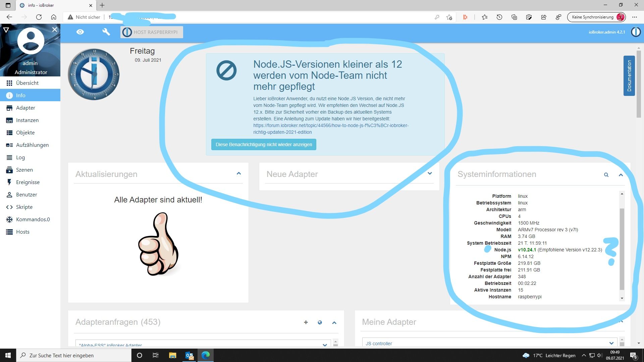
Task: Close the sidebar with X icon
Action: pos(55,29)
